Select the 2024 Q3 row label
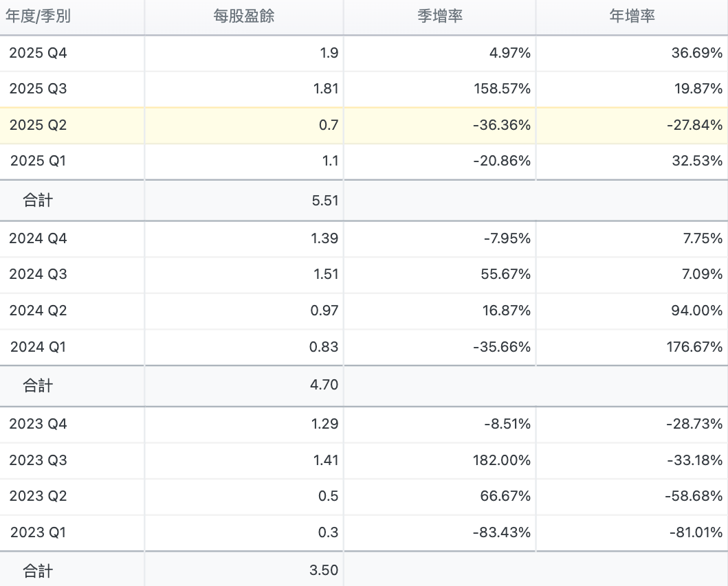 [x=38, y=274]
